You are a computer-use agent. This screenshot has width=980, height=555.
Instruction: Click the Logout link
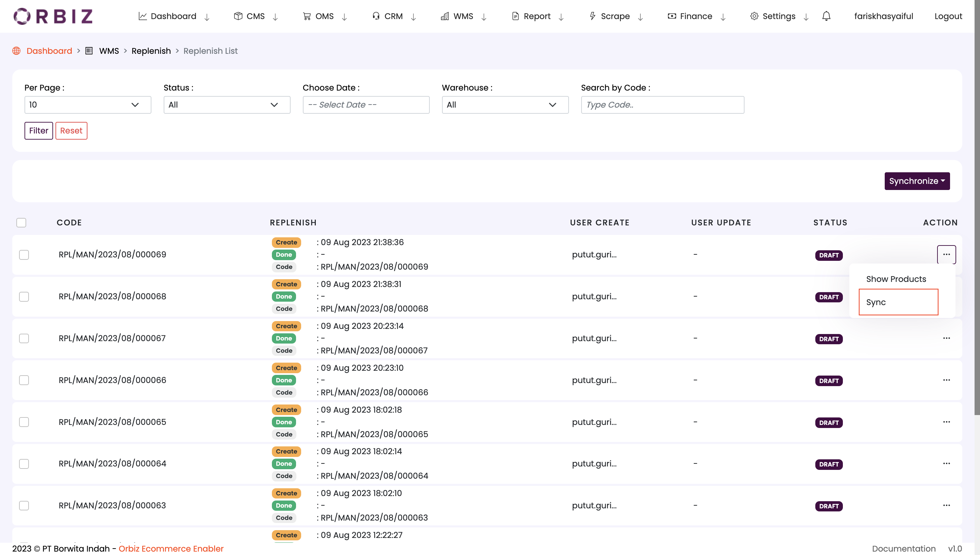(948, 16)
